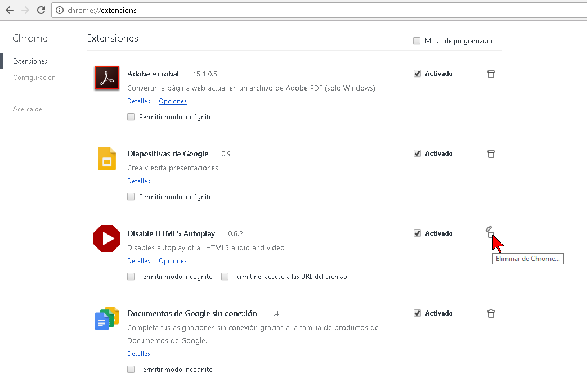Turn off Documentos de Google sin conexión Activado
587x392 pixels.
coord(417,313)
